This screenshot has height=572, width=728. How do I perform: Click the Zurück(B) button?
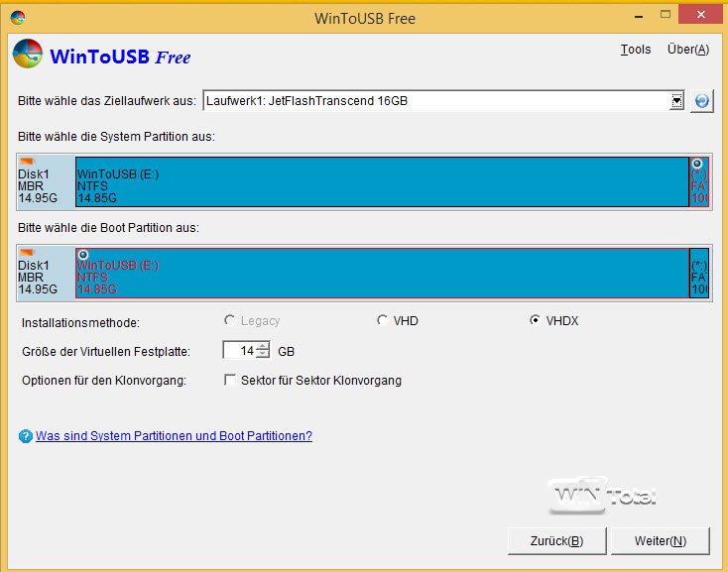(556, 541)
